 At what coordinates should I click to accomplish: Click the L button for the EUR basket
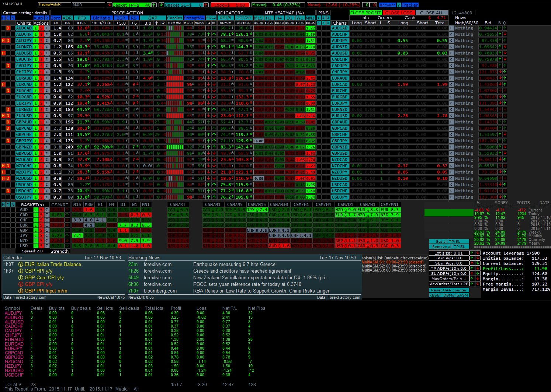[36, 225]
